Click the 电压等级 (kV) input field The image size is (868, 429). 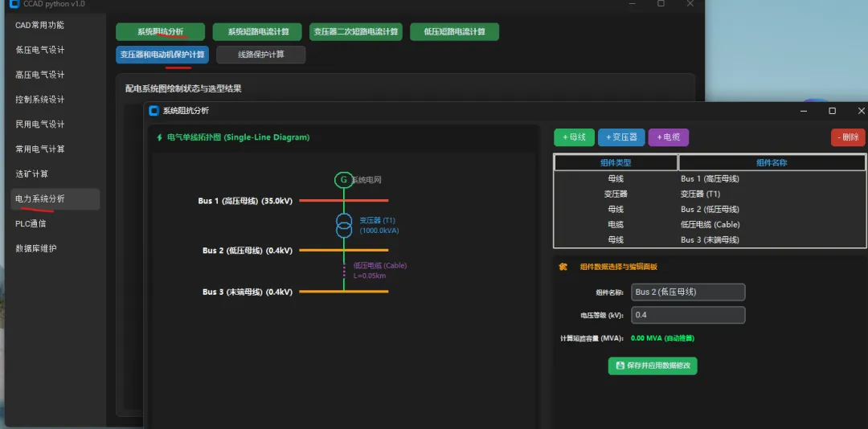pos(688,315)
